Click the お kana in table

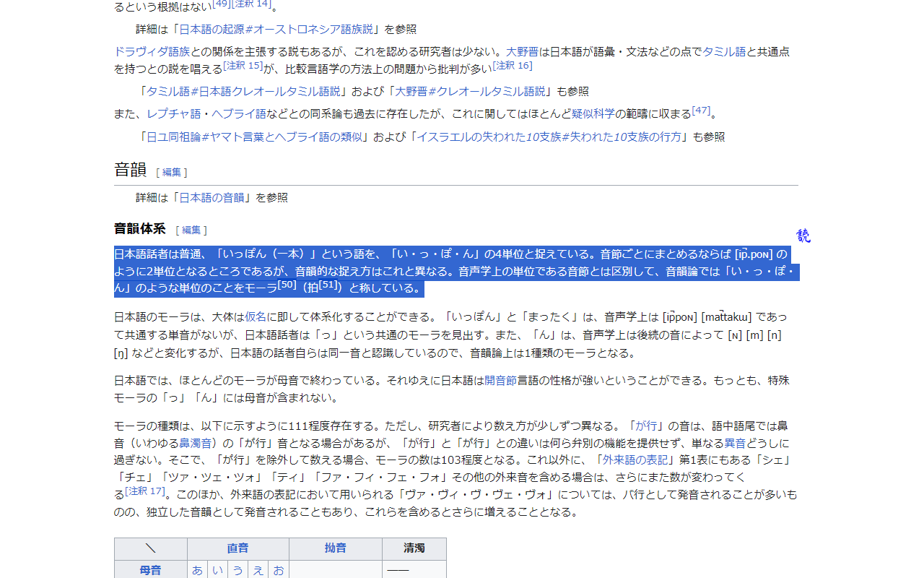[279, 570]
